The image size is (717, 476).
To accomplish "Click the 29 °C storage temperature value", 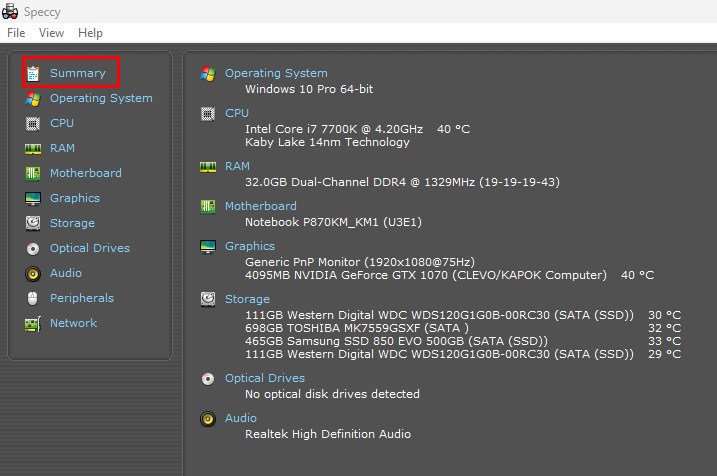I will pos(664,354).
